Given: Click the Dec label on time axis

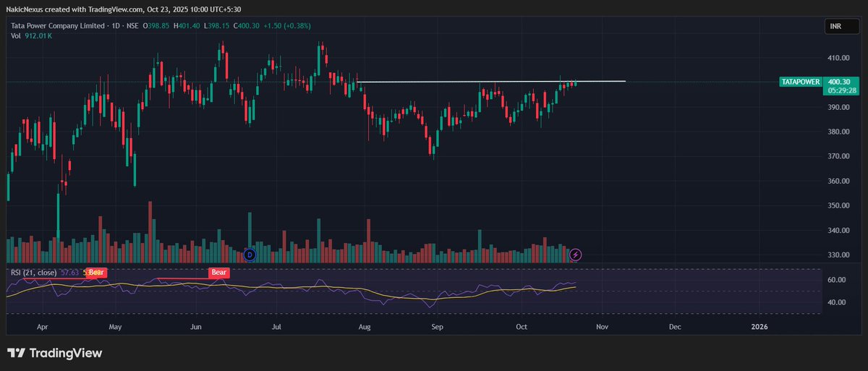Looking at the screenshot, I should click(x=675, y=327).
